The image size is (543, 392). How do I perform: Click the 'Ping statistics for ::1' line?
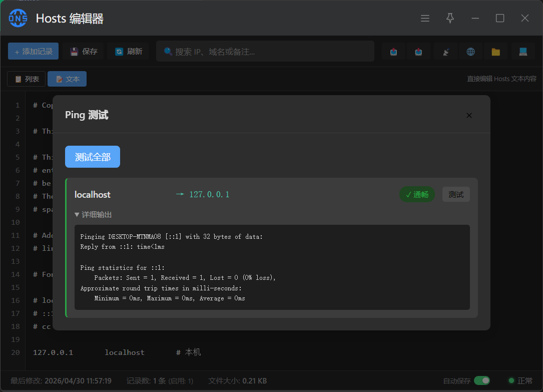click(x=122, y=268)
